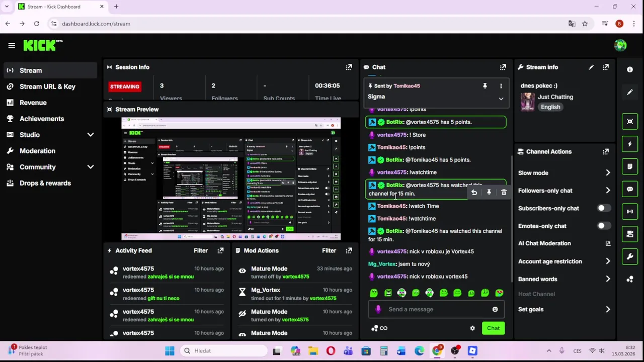Click the Send a message field
644x362 pixels.
coord(436,309)
